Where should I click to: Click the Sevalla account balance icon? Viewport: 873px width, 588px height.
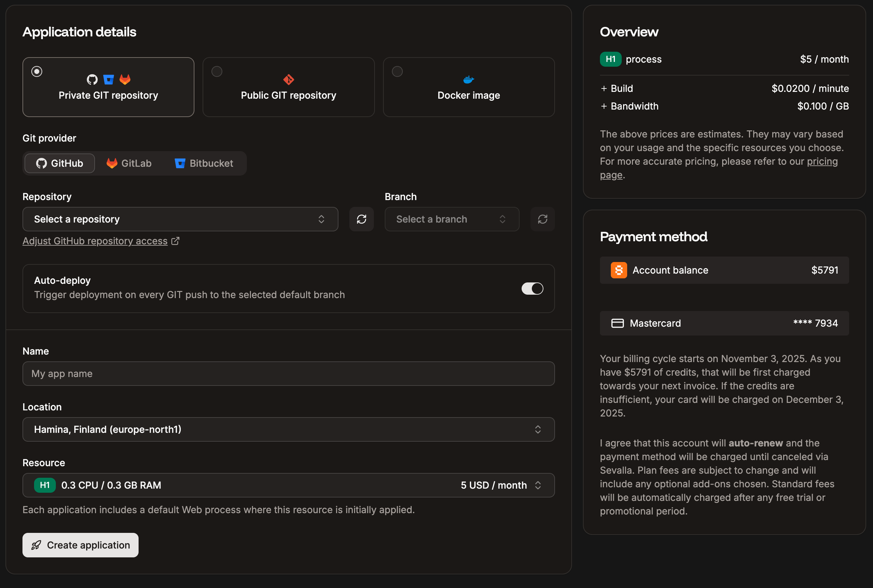[618, 270]
